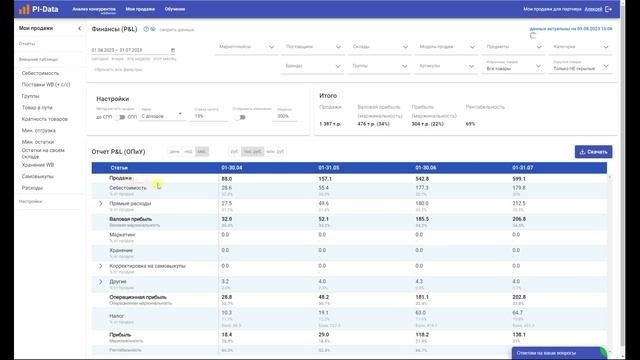Screen dimensions: 640x360
Task: Open the Мин. отгрузка sidebar item
Action: point(39,130)
